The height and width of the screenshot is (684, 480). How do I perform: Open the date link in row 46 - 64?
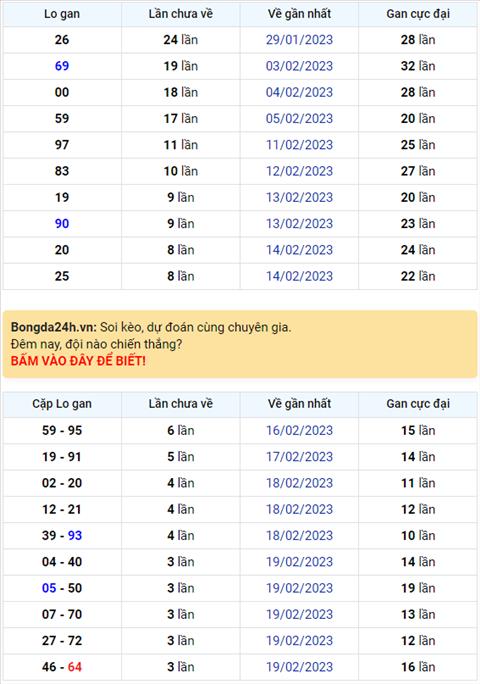[x=299, y=667]
